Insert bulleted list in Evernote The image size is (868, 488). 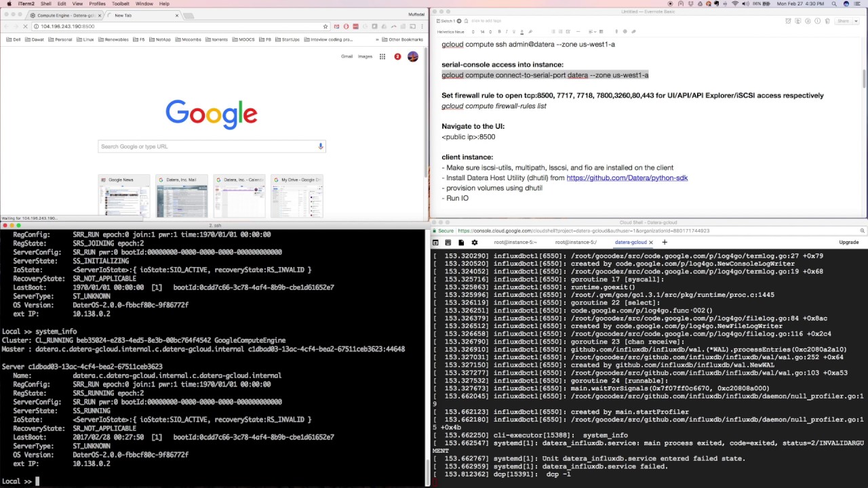click(x=553, y=31)
